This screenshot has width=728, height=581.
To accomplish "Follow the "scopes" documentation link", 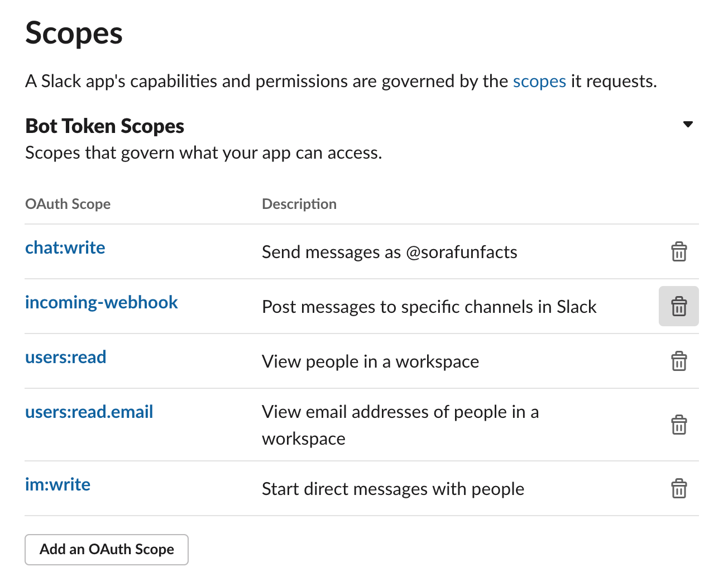I will [539, 82].
